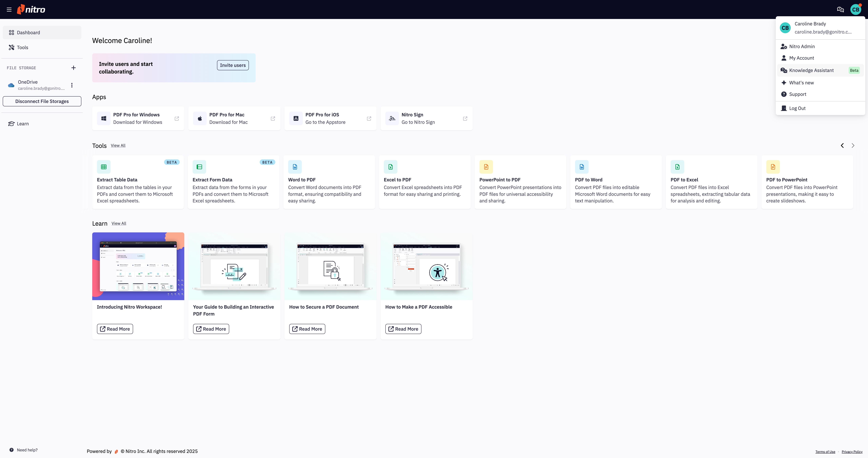The image size is (868, 458).
Task: Click the App Store icon for PDF Pro iOS
Action: click(x=296, y=119)
